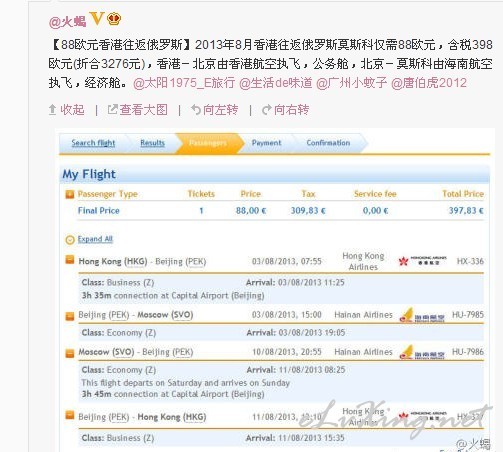
Task: Rotate the image right with 向右转
Action: (285, 110)
